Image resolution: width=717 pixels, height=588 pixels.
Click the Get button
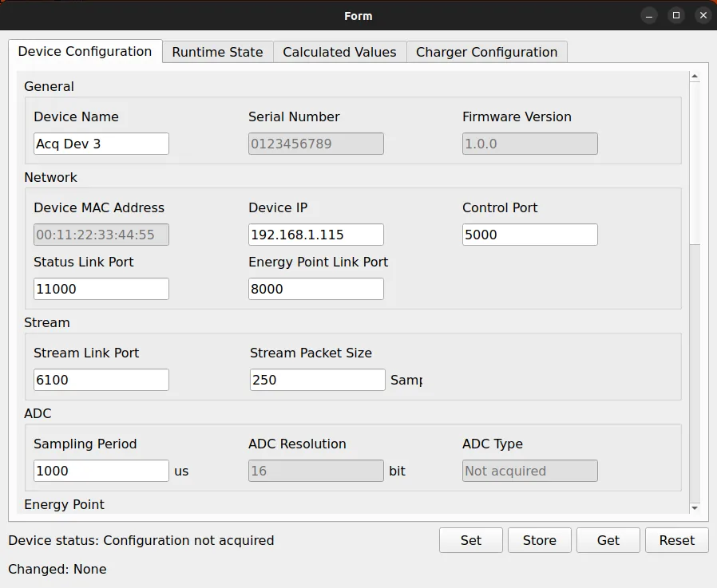coord(608,540)
